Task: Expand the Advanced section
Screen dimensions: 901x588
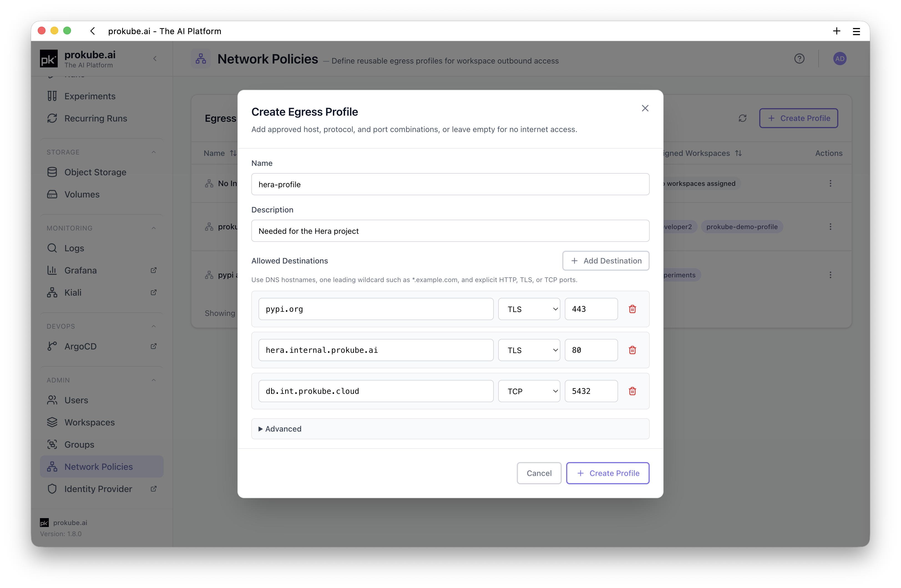Action: [x=450, y=429]
